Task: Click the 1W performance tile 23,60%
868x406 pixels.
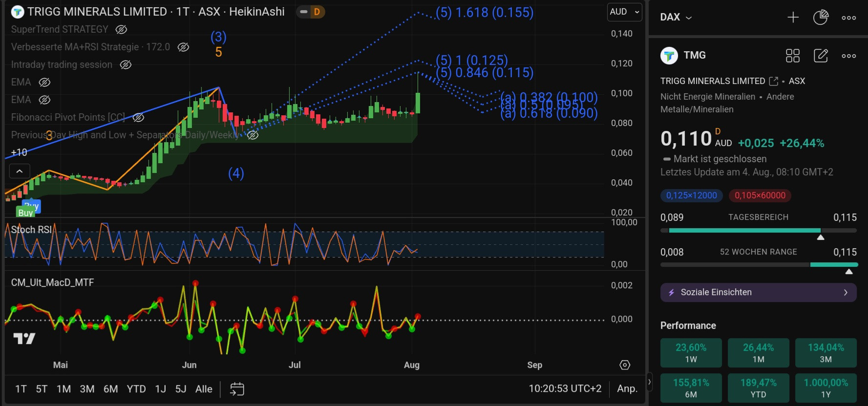Action: tap(691, 353)
